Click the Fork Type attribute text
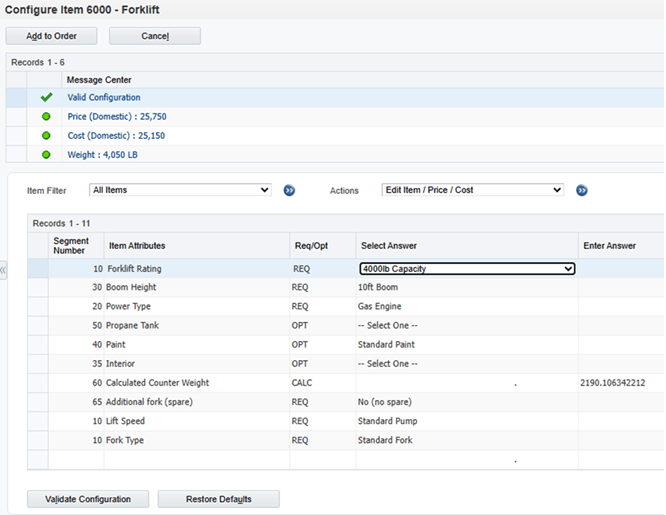This screenshot has width=666, height=515. pos(124,440)
